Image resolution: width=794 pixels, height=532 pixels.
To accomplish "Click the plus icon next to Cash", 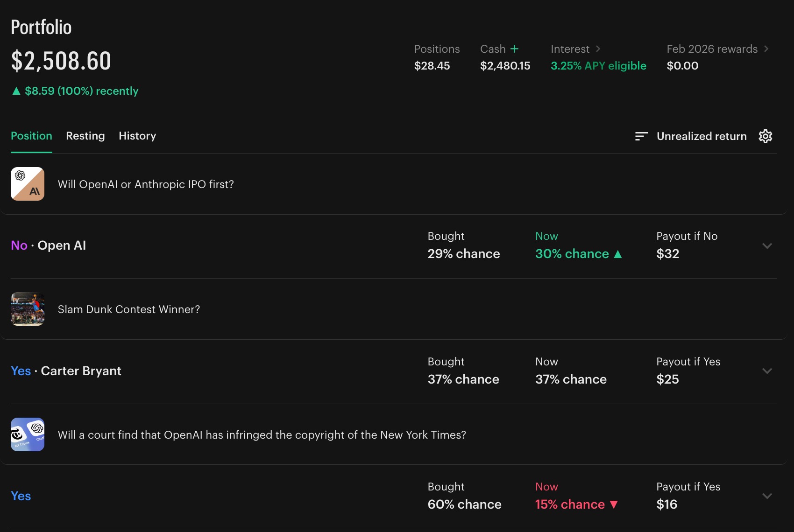I will tap(514, 49).
